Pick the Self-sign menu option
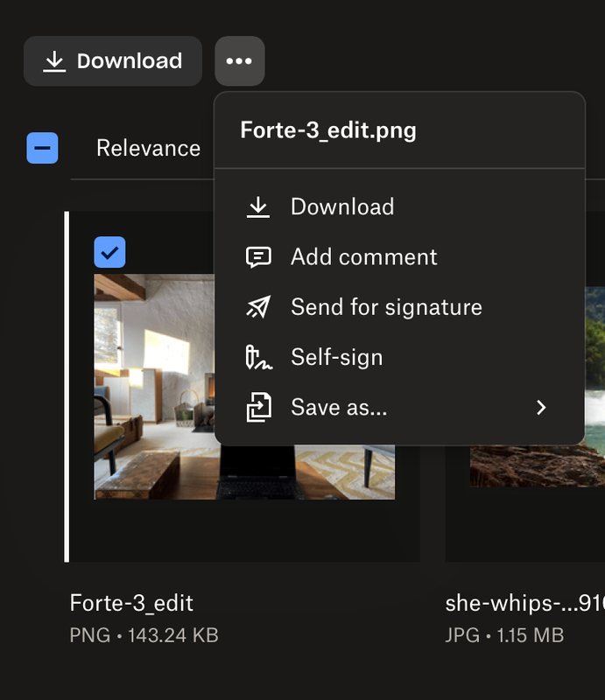 coord(336,357)
